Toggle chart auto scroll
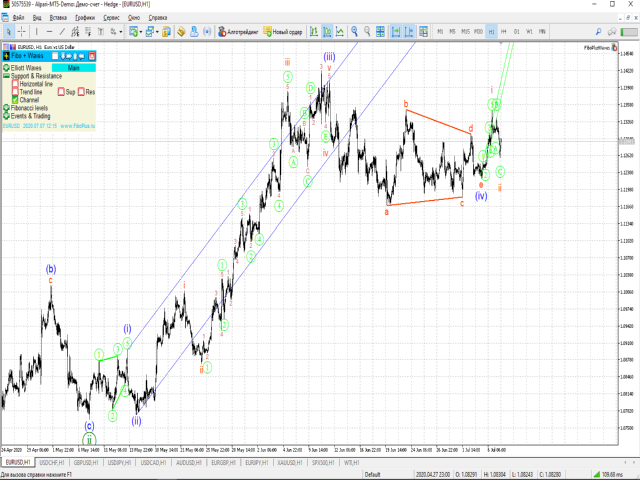640x480 pixels. coord(396,32)
